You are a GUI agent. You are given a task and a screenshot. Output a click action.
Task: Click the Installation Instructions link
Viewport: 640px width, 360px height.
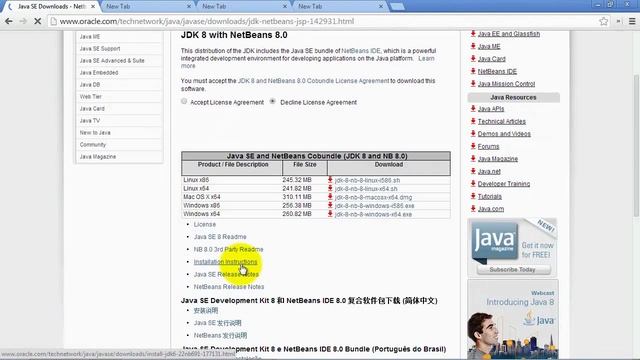[225, 262]
